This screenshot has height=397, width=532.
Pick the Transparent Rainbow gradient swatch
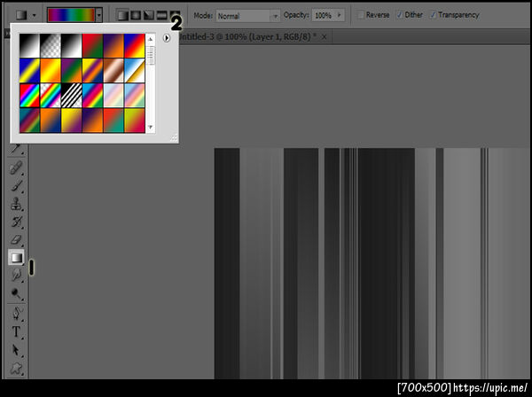coord(51,96)
